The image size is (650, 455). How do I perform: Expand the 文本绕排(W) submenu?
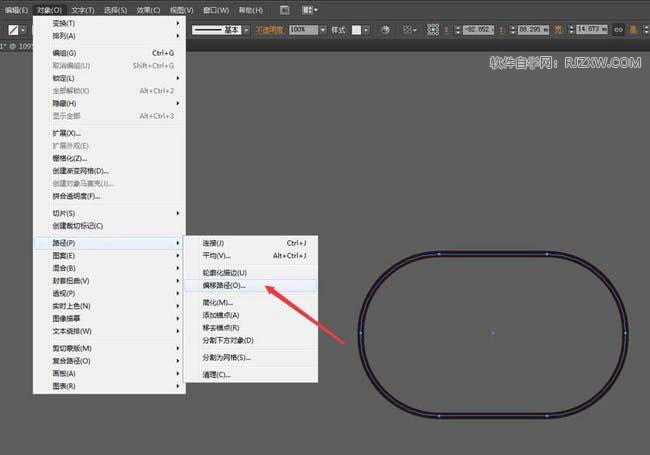click(109, 332)
